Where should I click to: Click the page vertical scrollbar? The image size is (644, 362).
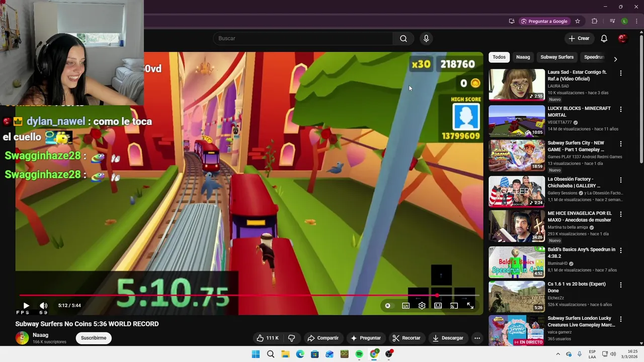coord(641,98)
